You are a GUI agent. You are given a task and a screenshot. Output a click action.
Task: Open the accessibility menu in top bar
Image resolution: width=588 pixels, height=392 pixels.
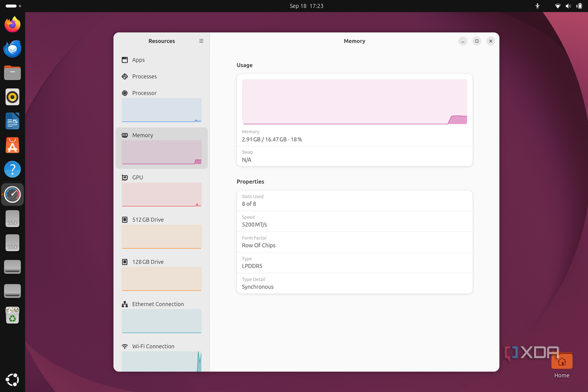[x=537, y=6]
